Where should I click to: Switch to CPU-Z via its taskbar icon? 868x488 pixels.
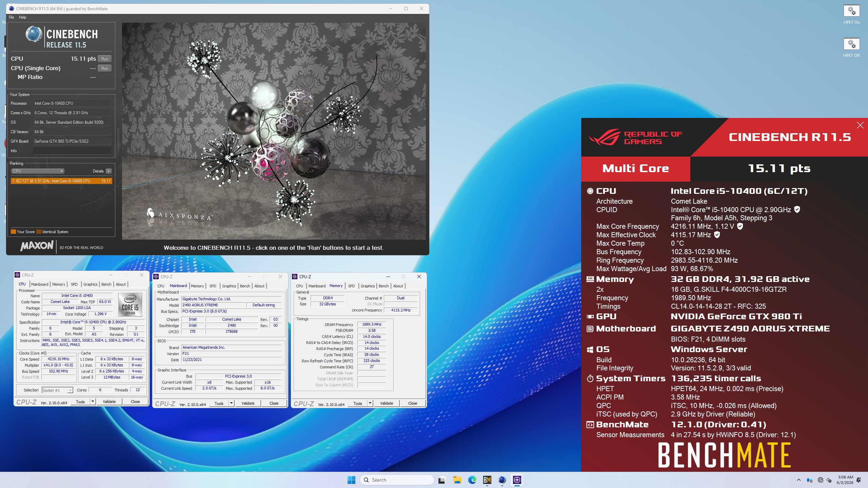tap(517, 480)
